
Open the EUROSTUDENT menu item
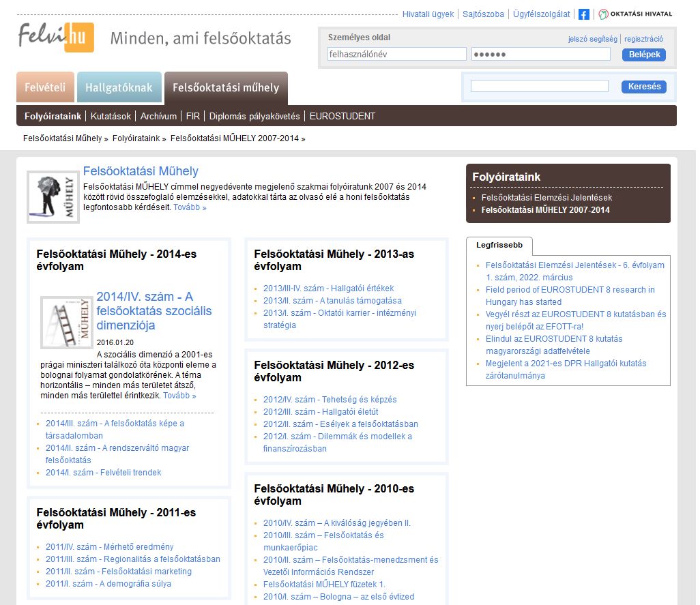(342, 116)
